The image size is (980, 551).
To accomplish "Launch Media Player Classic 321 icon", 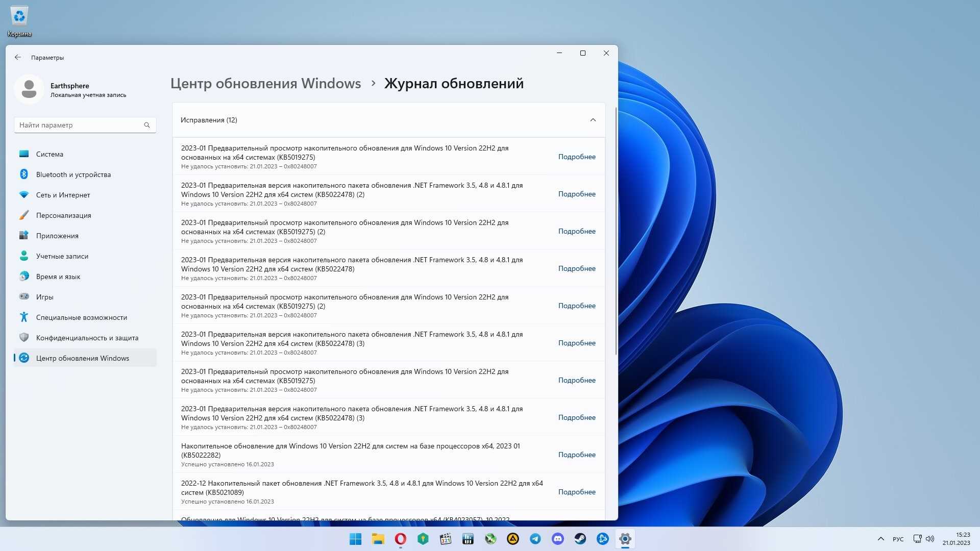I will pos(445,539).
